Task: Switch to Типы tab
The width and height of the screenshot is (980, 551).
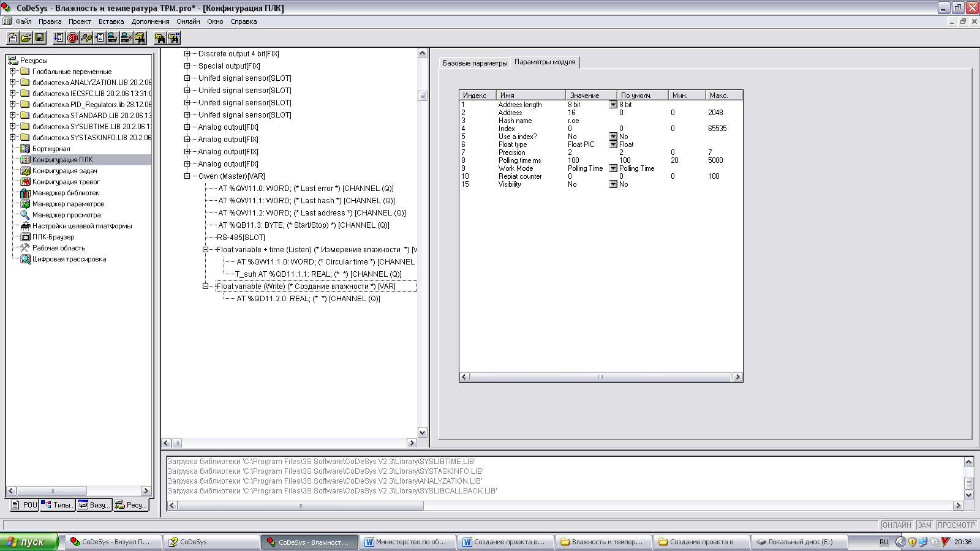Action: (x=58, y=505)
